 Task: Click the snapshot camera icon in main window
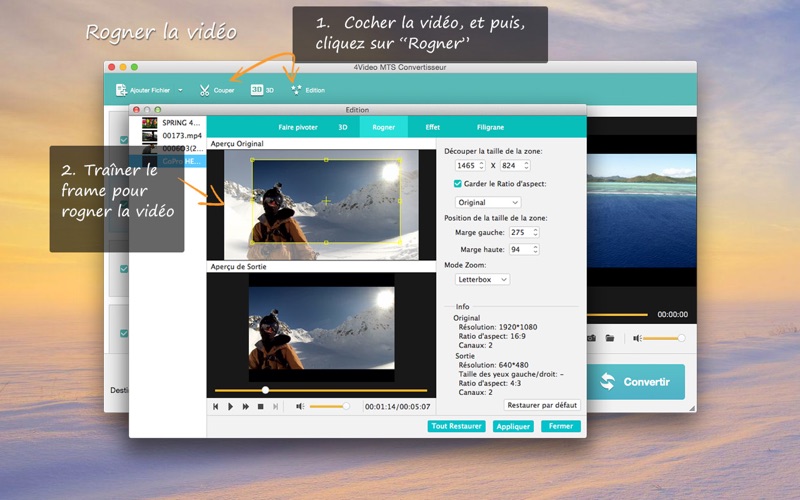point(591,338)
